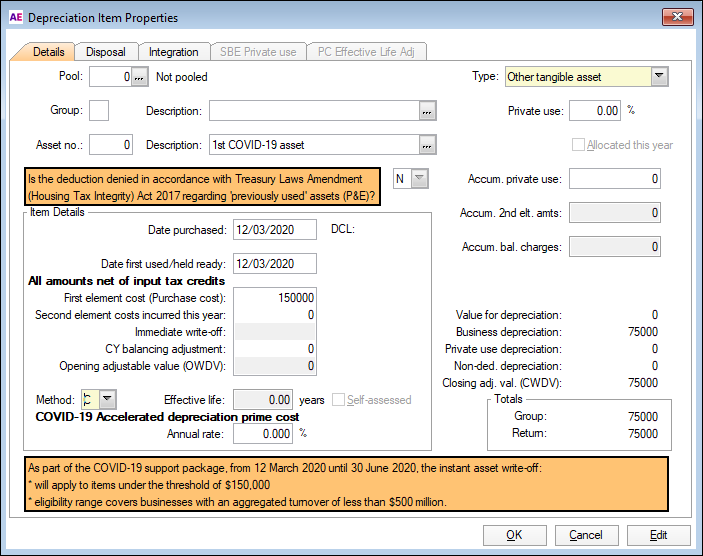This screenshot has width=703, height=556.
Task: Click the Annual rate input field
Action: pyautogui.click(x=263, y=434)
